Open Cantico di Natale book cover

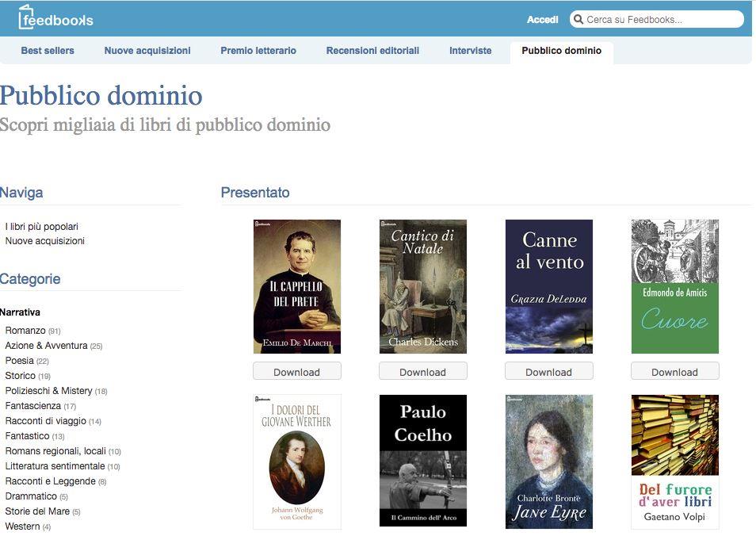click(x=422, y=286)
